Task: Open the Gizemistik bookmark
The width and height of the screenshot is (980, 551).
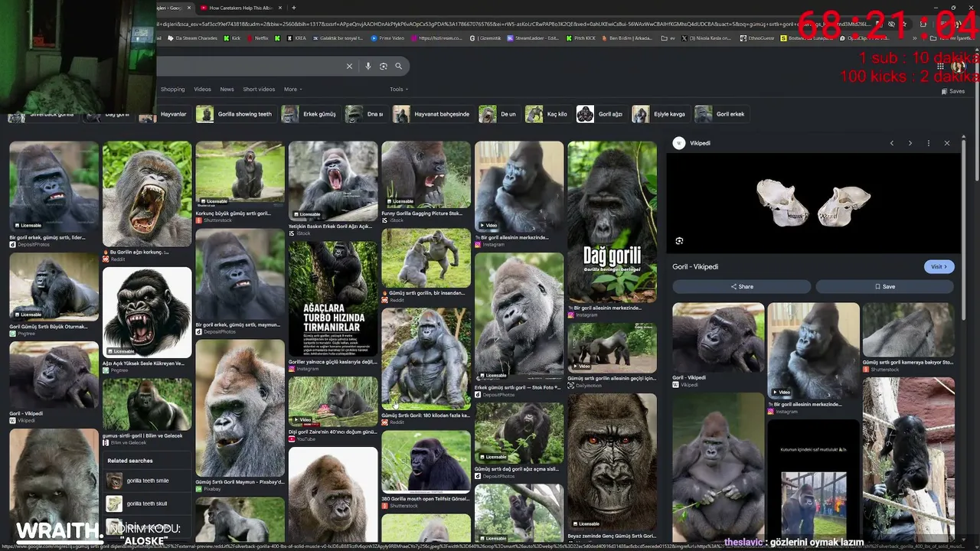Action: (x=485, y=37)
